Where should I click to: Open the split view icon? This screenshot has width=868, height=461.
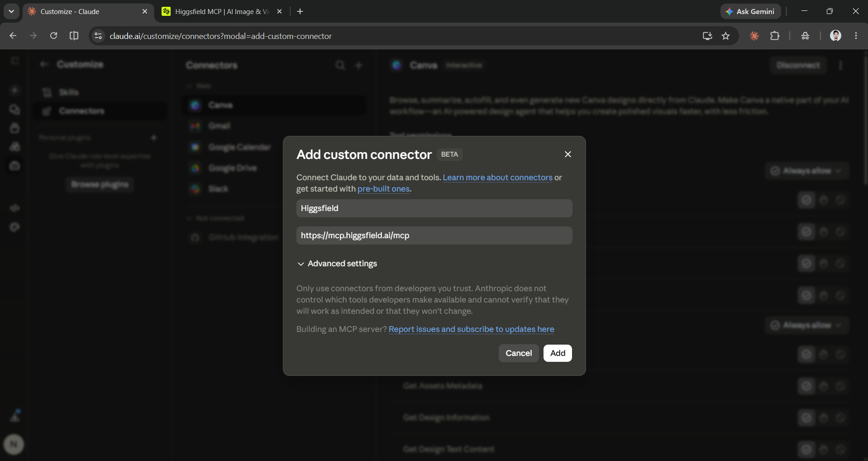click(x=74, y=36)
